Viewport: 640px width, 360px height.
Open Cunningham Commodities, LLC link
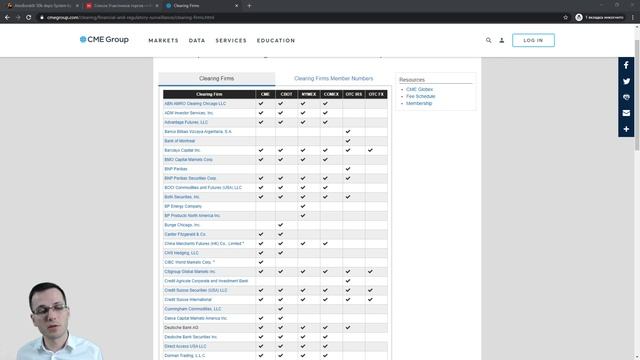(x=193, y=309)
